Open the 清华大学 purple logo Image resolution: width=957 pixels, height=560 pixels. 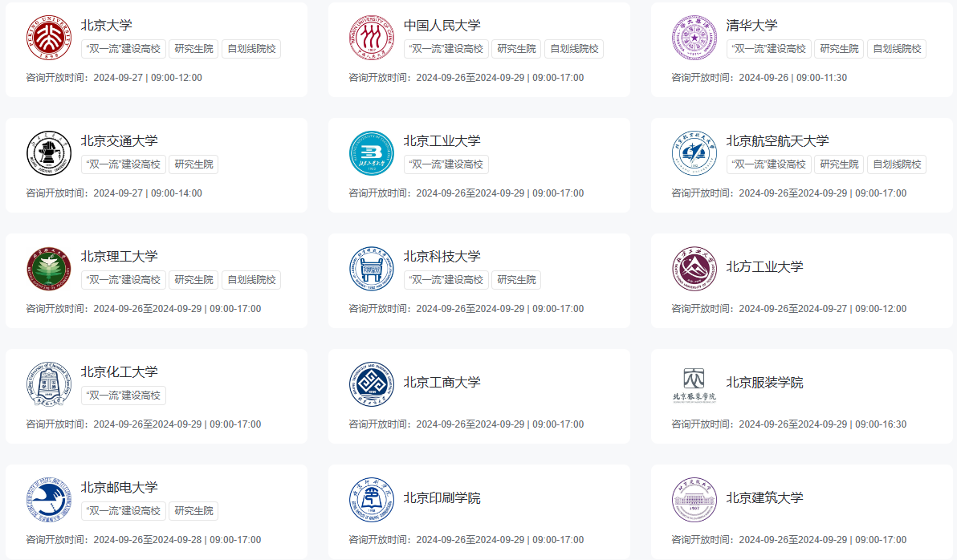[x=694, y=38]
